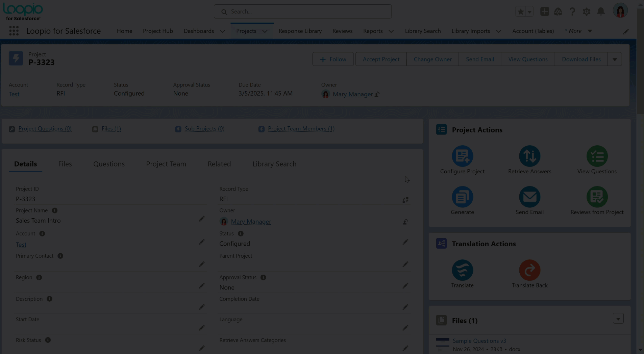
Task: Click Change Owner button
Action: pyautogui.click(x=432, y=59)
